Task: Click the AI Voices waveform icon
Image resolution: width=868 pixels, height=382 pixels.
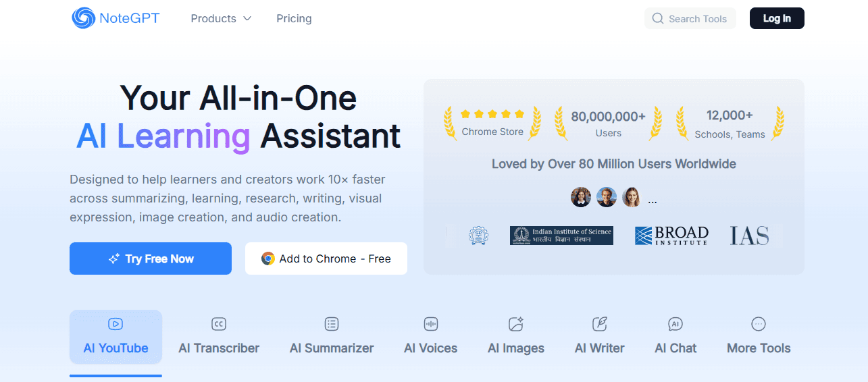Action: coord(431,325)
